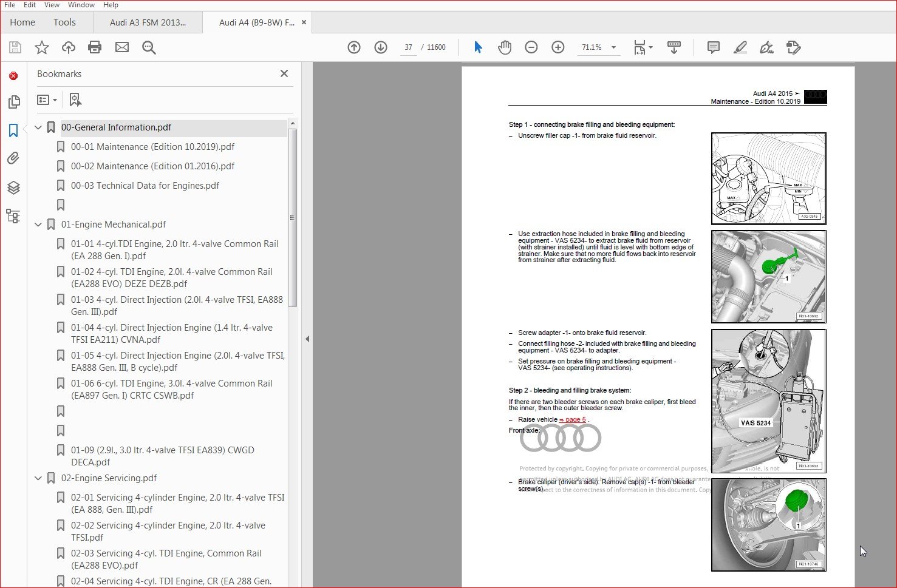This screenshot has height=588, width=897.
Task: Open the Layers panel icon
Action: 13,188
